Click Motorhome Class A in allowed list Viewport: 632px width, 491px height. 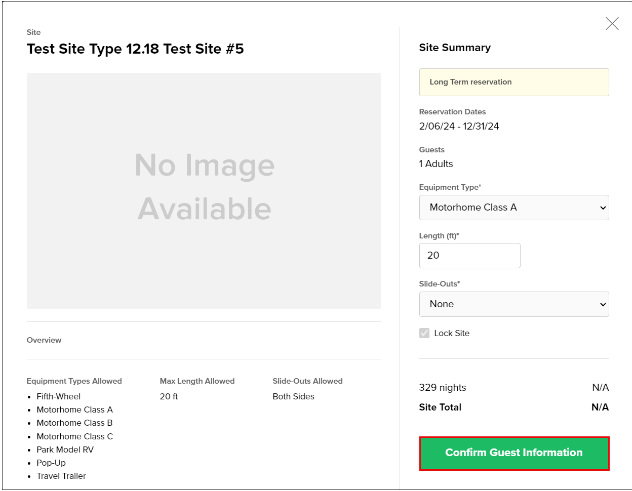[75, 410]
